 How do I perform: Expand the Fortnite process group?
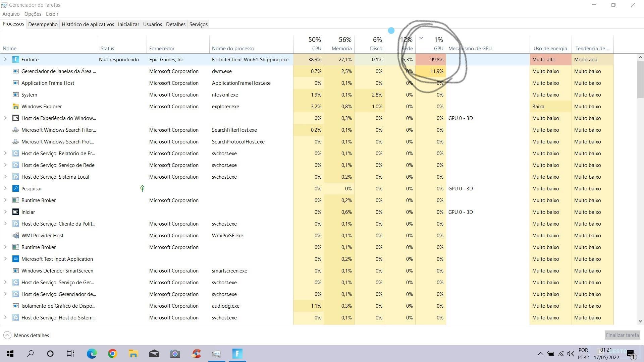tap(5, 60)
